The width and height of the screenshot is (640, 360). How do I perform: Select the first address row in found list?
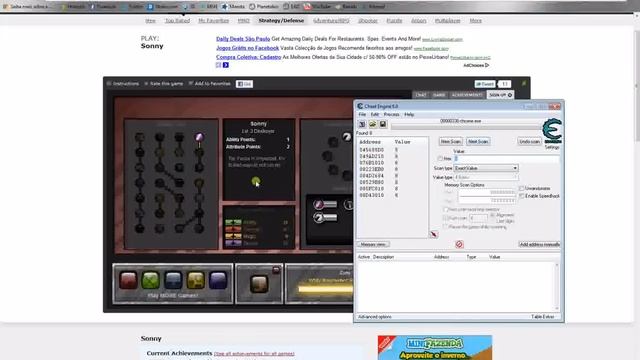point(392,150)
